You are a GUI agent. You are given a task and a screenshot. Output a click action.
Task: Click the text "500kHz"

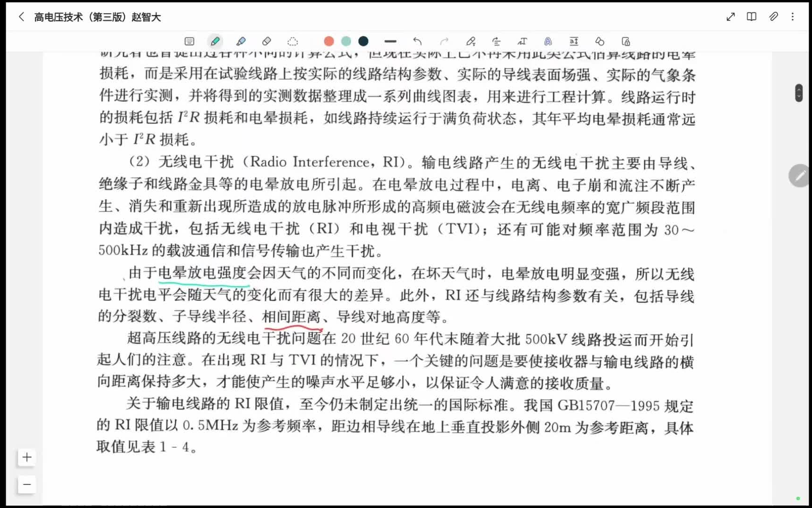pyautogui.click(x=123, y=250)
